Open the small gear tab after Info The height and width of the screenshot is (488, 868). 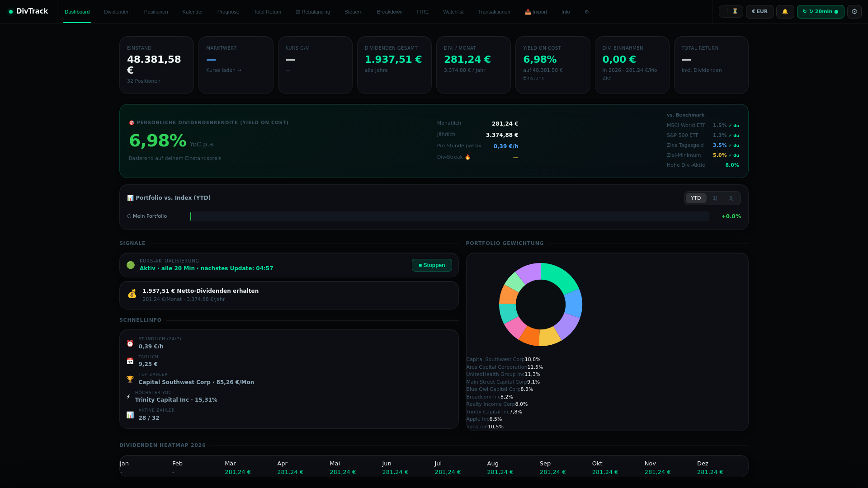click(x=587, y=12)
